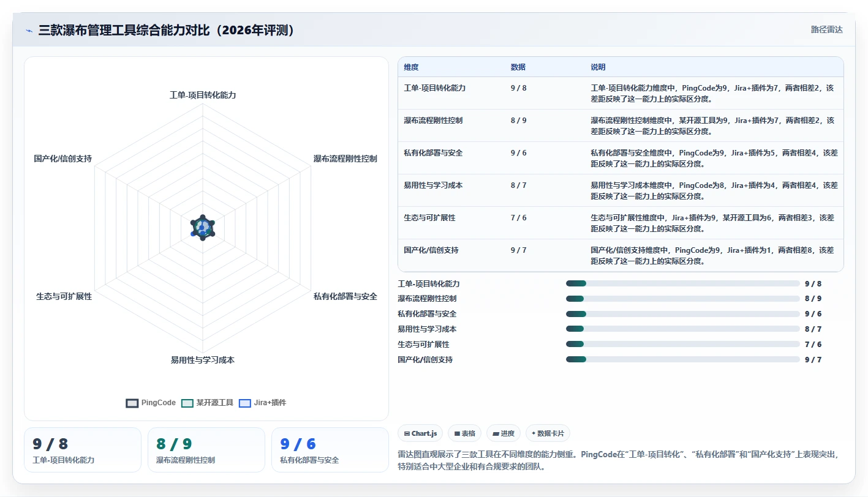Click progress list label 易用性与学习成本
This screenshot has width=868, height=497.
pos(427,329)
